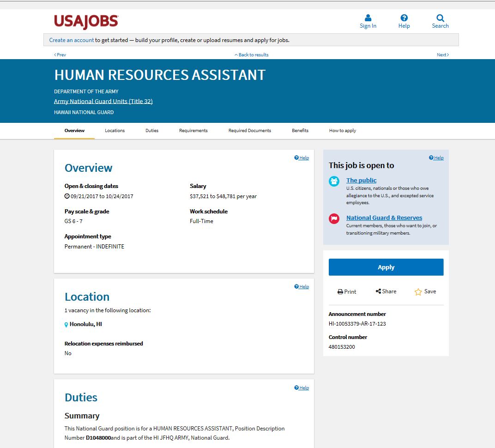Click the dates 09/21/2017 to 10/24/2017
Image resolution: width=495 pixels, height=448 pixels.
pos(102,196)
